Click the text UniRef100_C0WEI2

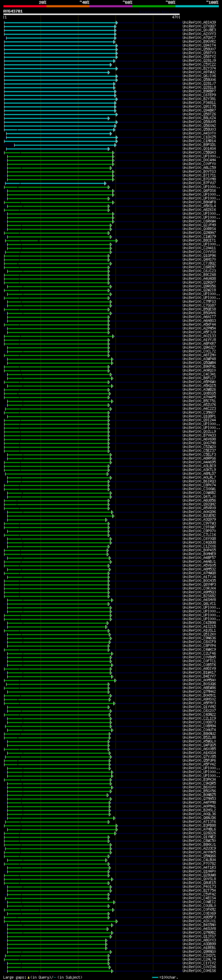coord(199,902)
